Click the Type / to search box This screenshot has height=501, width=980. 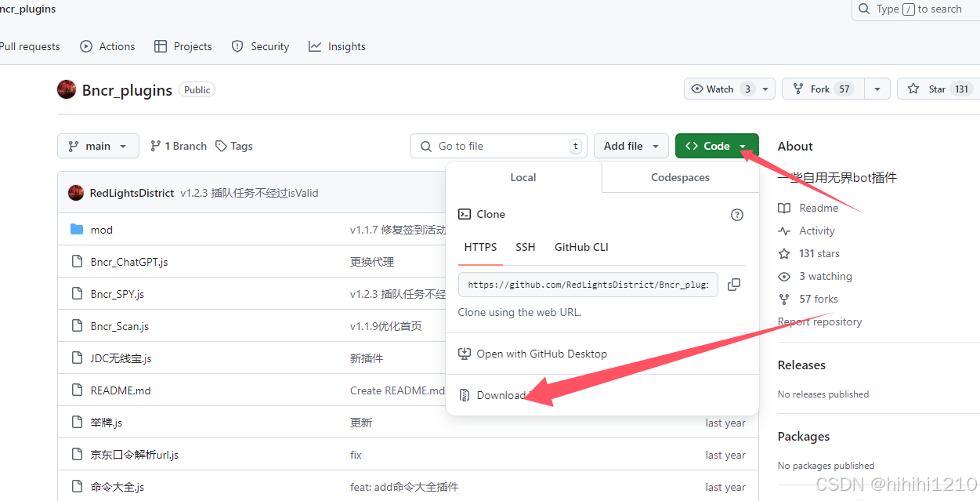pos(916,9)
